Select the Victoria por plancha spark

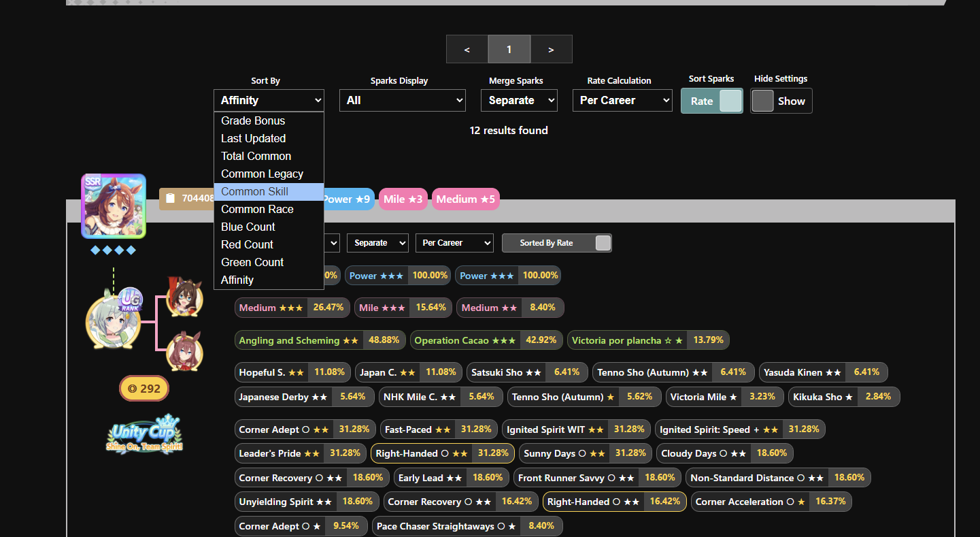pyautogui.click(x=649, y=340)
